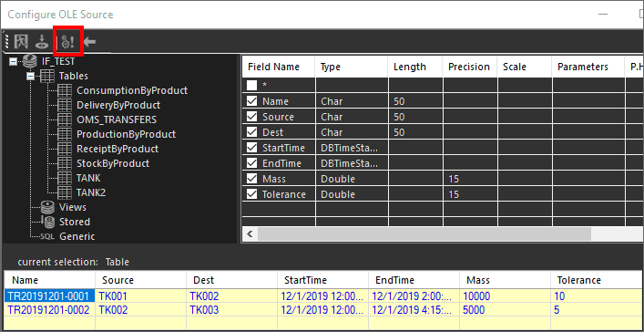Click the Scale column header
Image resolution: width=644 pixels, height=332 pixels.
[525, 67]
